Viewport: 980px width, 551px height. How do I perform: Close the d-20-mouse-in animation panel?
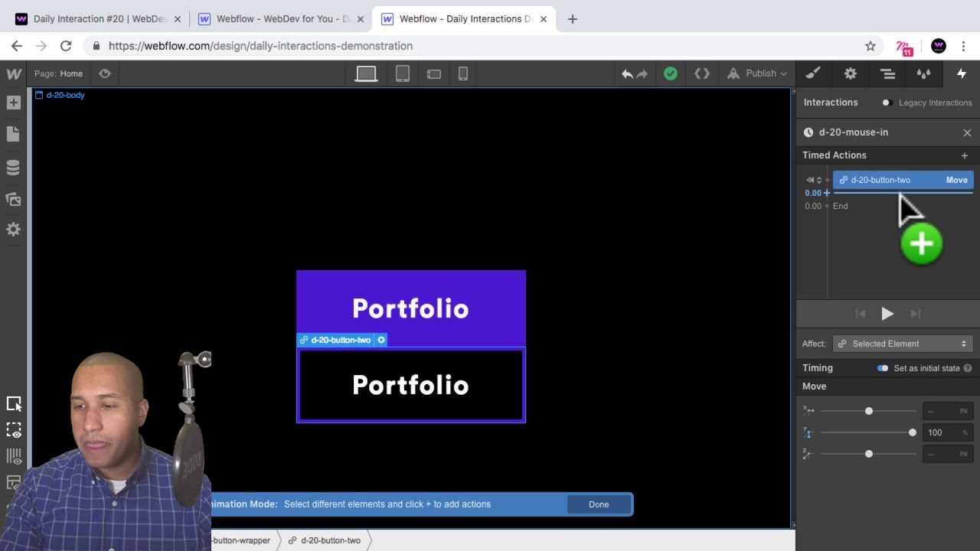[967, 132]
